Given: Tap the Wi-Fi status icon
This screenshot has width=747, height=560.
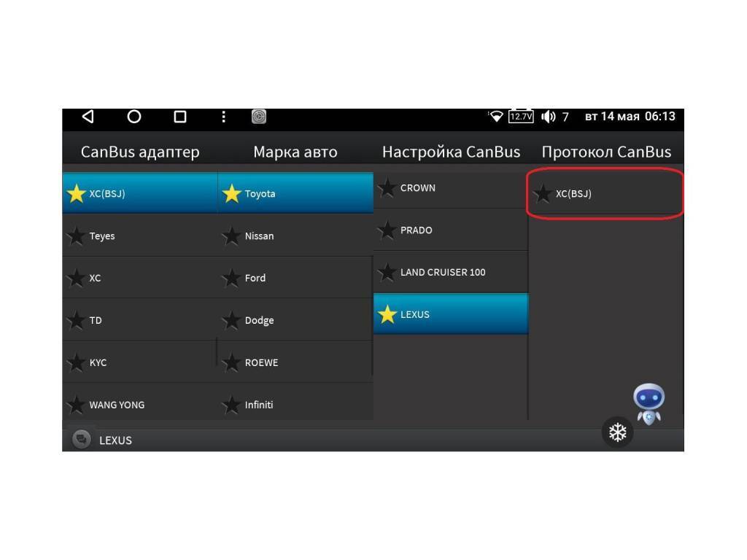Looking at the screenshot, I should pyautogui.click(x=495, y=117).
